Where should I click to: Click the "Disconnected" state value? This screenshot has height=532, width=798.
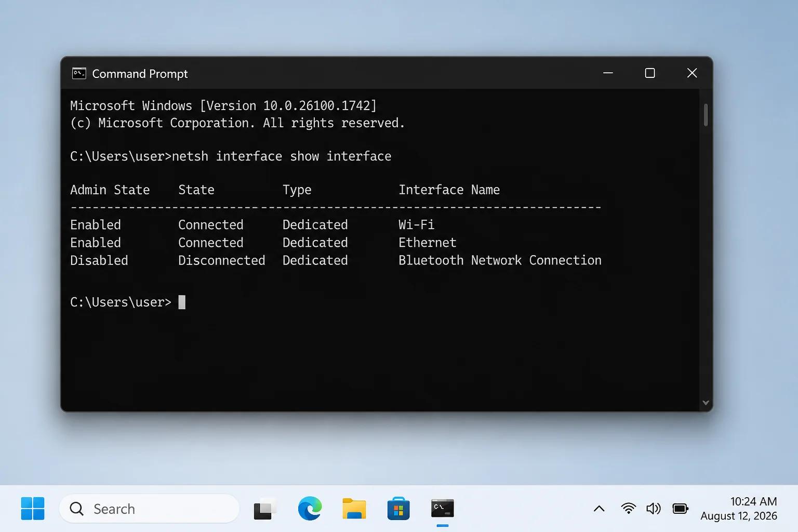click(222, 260)
